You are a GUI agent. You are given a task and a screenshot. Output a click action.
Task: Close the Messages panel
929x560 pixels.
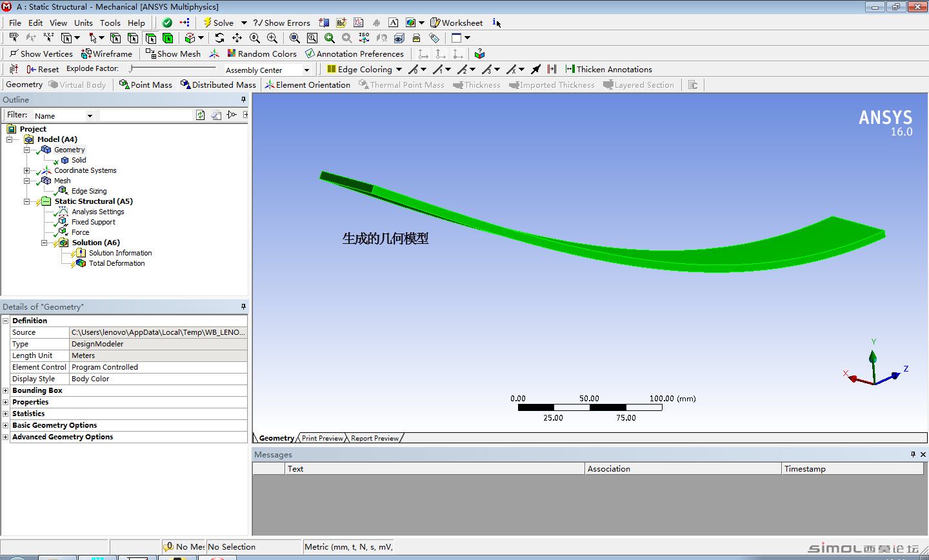tap(923, 454)
